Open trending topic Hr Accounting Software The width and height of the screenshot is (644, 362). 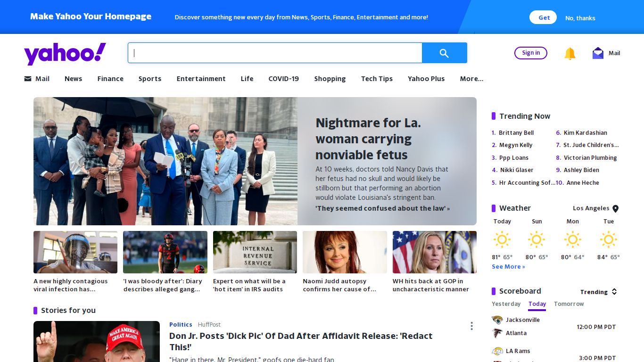(x=527, y=183)
